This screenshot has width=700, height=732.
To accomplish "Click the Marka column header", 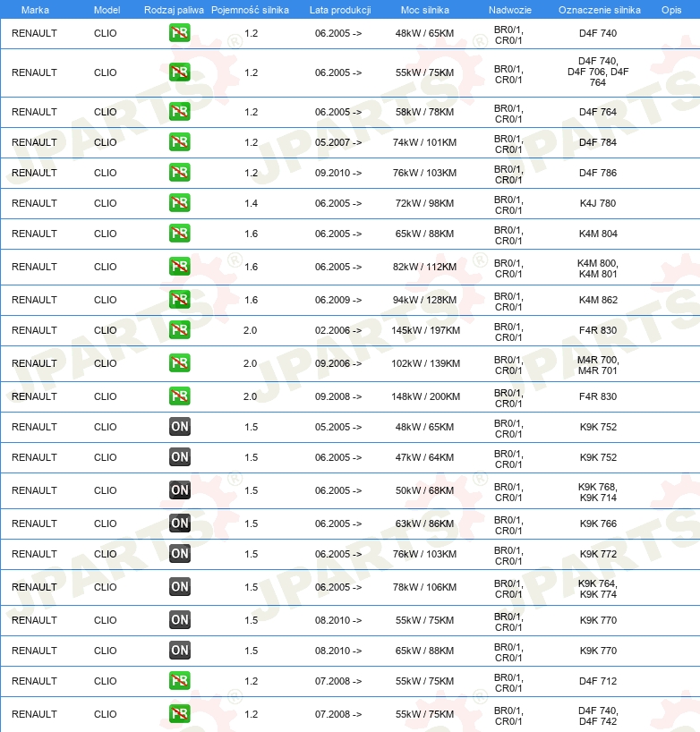I will coord(35,10).
